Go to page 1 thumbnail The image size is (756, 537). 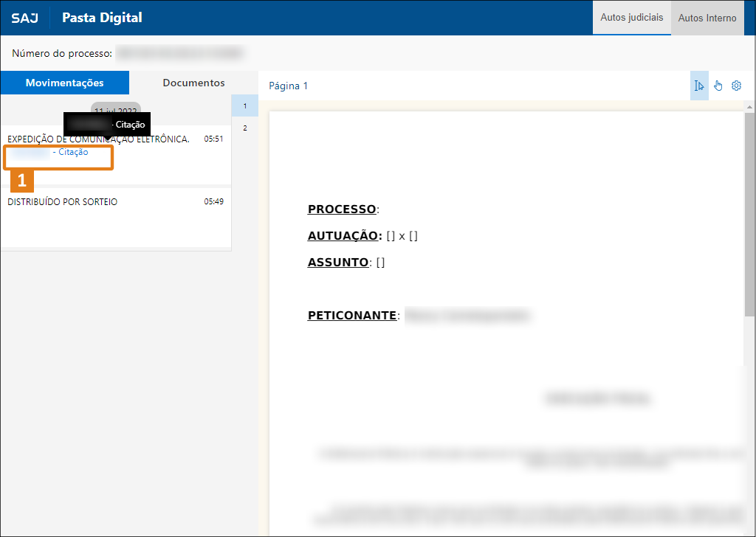coord(245,106)
